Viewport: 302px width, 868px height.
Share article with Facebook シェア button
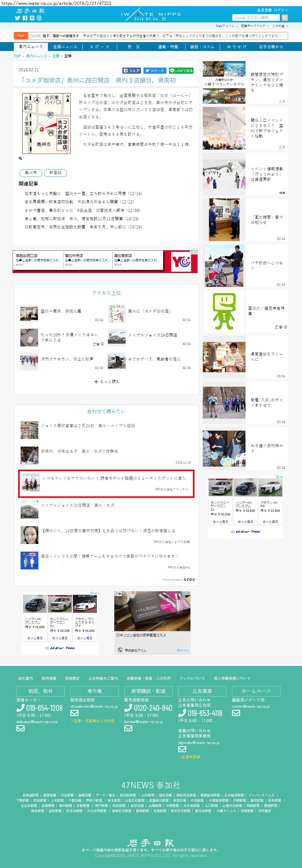[x=131, y=71]
